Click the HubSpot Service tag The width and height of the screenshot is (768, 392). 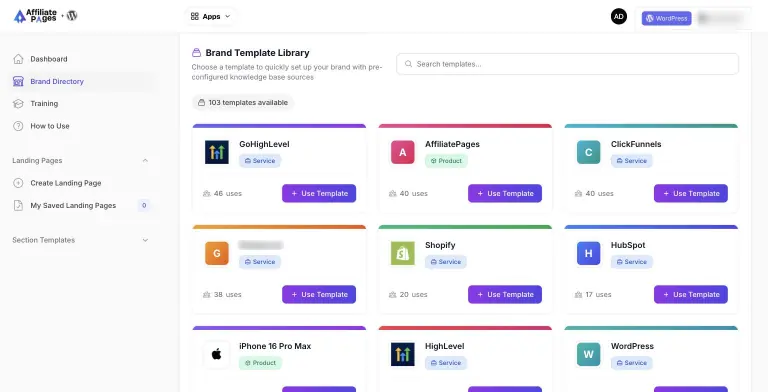[x=631, y=262]
